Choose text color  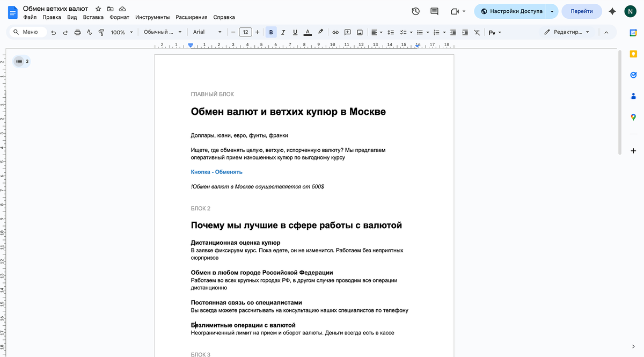click(x=308, y=32)
